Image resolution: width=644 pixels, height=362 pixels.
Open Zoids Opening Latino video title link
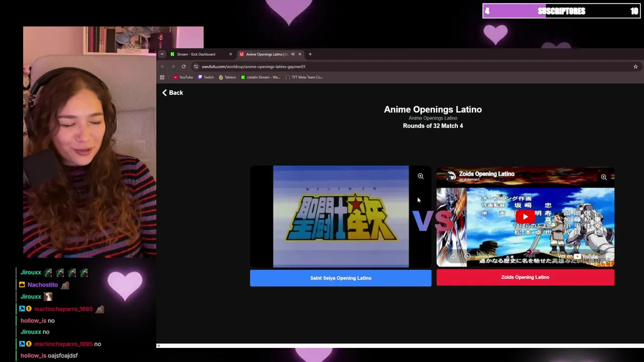coord(487,173)
